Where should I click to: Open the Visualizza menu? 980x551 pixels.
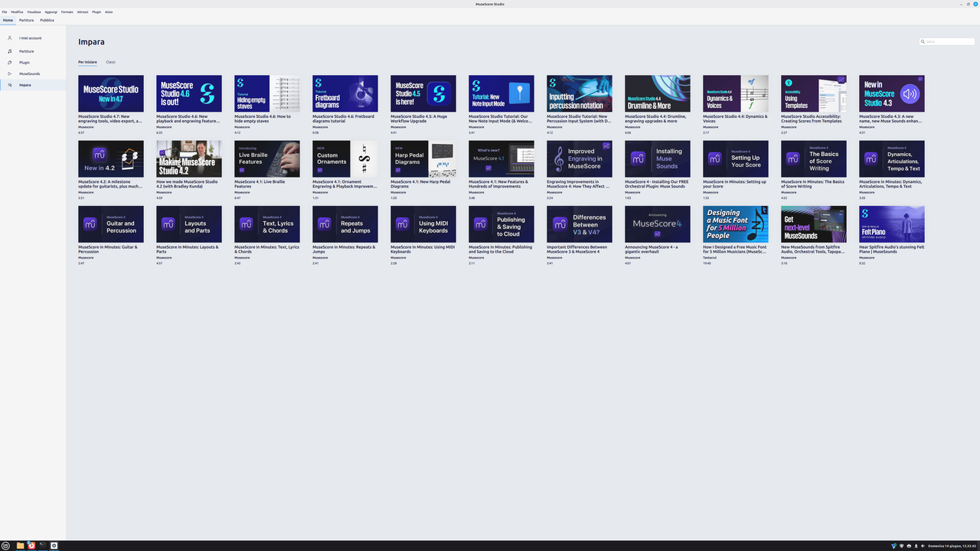pos(34,12)
